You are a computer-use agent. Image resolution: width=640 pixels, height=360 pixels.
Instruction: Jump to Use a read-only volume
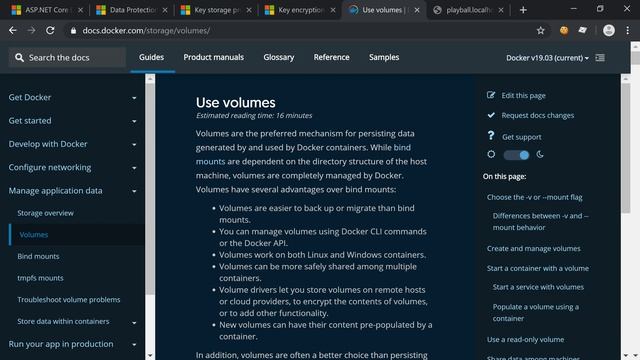pyautogui.click(x=525, y=340)
